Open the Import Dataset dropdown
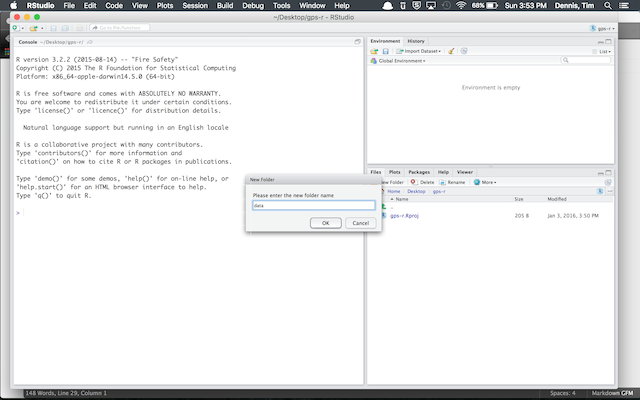The image size is (640, 400). point(419,51)
